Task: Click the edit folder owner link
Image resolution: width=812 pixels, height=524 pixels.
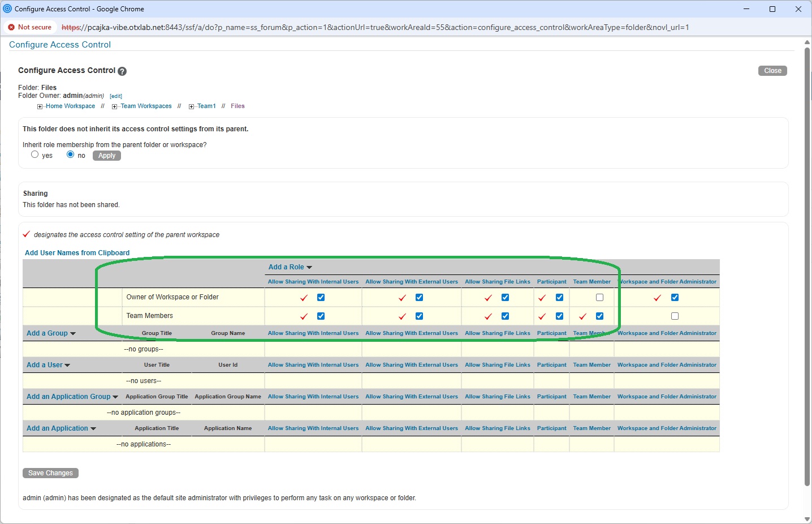Action: tap(115, 96)
